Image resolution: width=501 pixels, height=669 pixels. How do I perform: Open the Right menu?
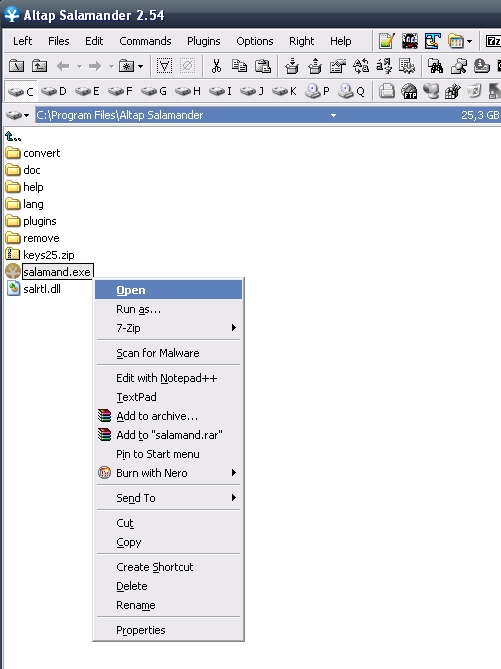pos(301,41)
